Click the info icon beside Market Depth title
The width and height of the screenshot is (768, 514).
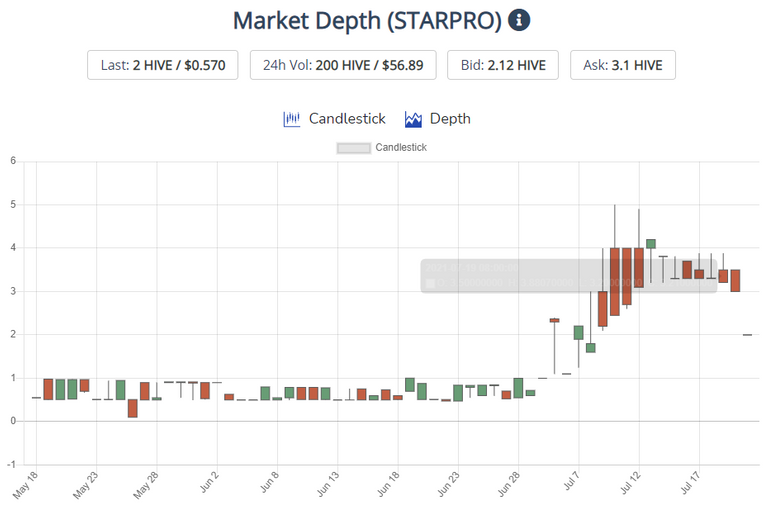tap(519, 21)
